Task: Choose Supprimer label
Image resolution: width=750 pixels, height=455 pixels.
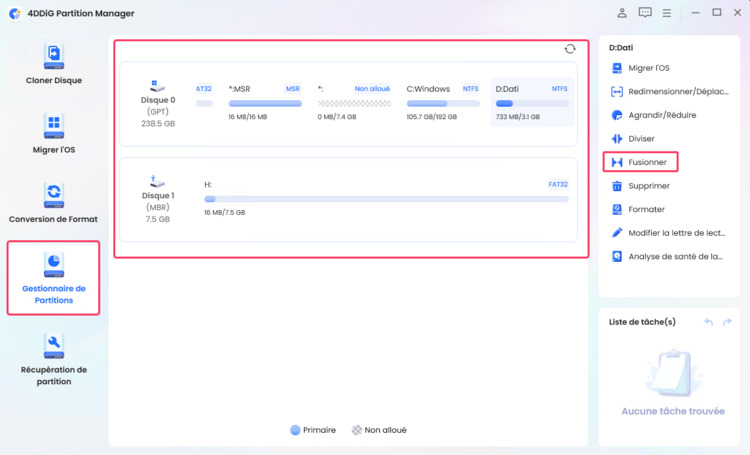Action: (649, 186)
